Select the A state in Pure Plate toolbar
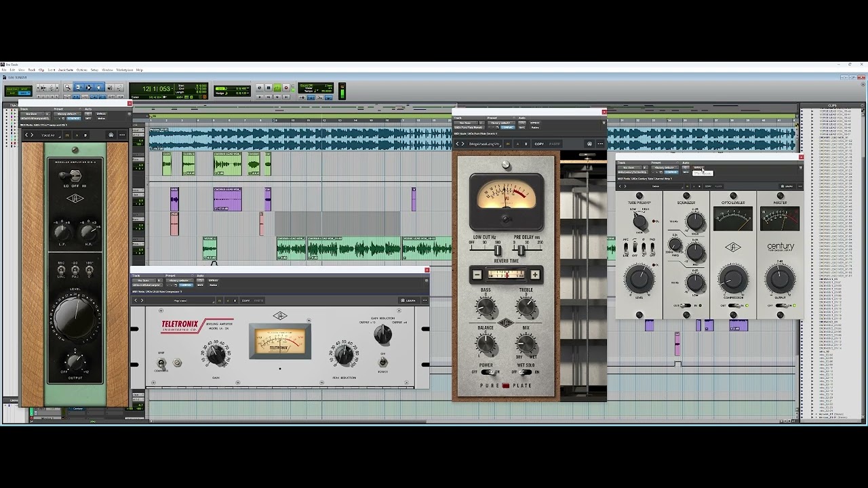The height and width of the screenshot is (488, 868). pyautogui.click(x=517, y=144)
